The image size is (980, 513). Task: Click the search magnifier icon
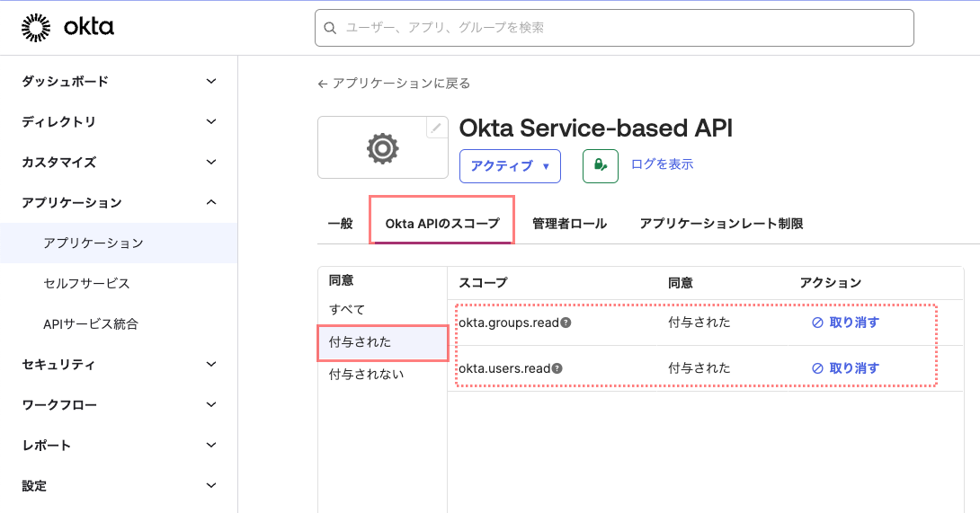coord(331,28)
